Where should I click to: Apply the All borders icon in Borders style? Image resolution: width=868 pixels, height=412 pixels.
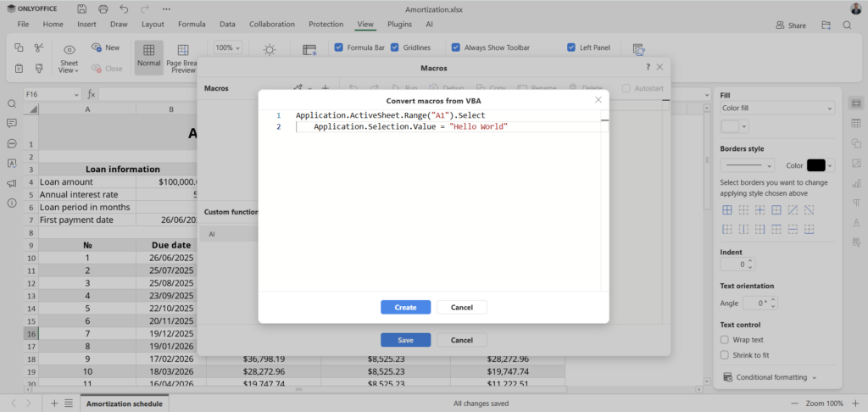(x=727, y=210)
